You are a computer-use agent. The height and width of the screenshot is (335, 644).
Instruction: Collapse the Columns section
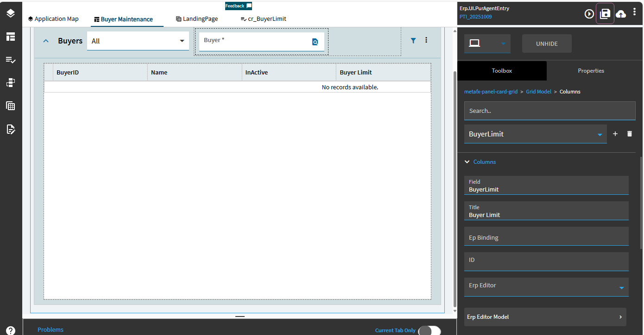(x=467, y=162)
